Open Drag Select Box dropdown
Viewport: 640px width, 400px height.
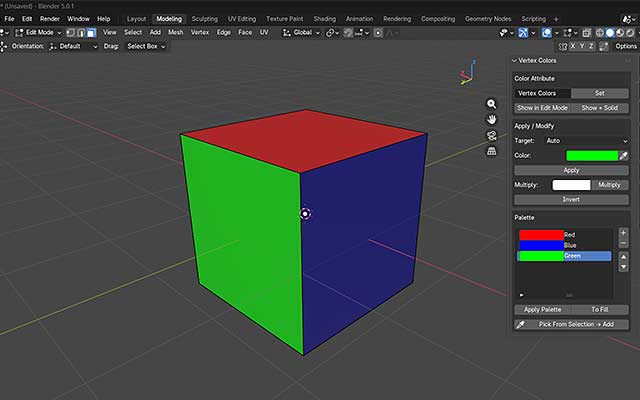pyautogui.click(x=145, y=47)
